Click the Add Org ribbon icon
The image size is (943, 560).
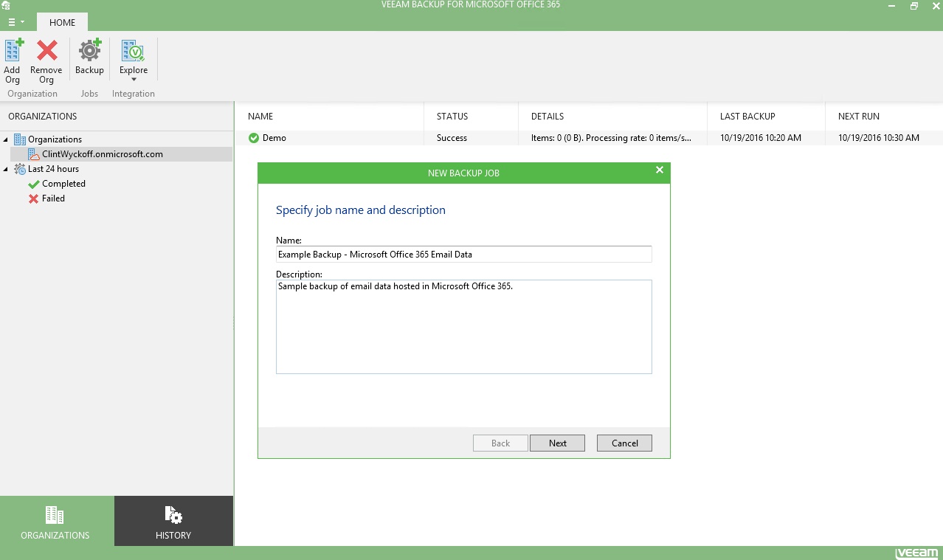(x=13, y=52)
